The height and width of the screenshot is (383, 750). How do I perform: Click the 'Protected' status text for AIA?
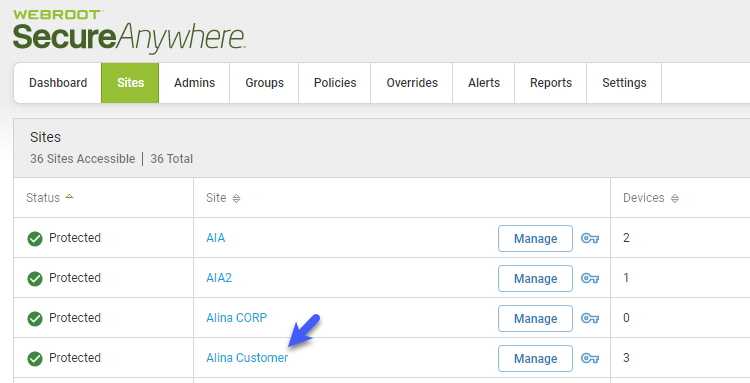click(75, 238)
